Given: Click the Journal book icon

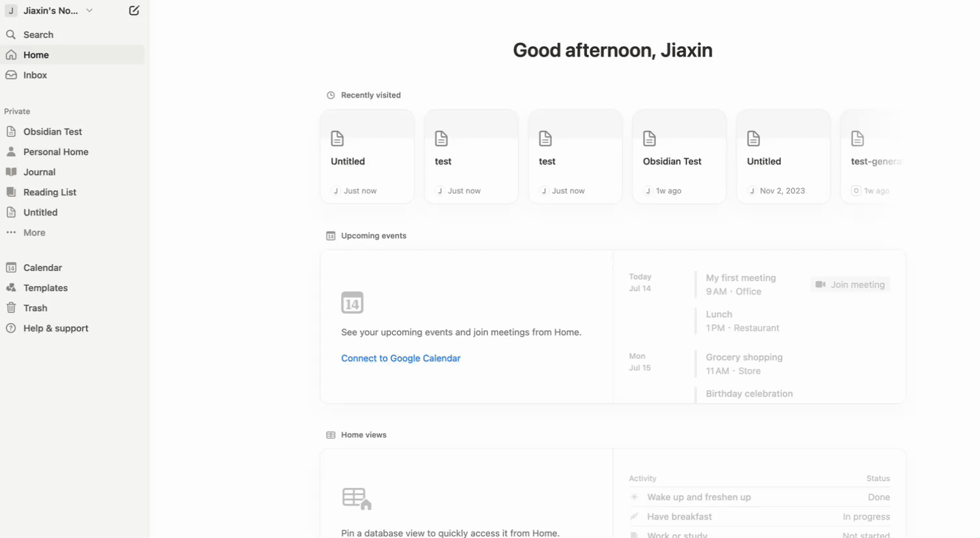Looking at the screenshot, I should 11,172.
